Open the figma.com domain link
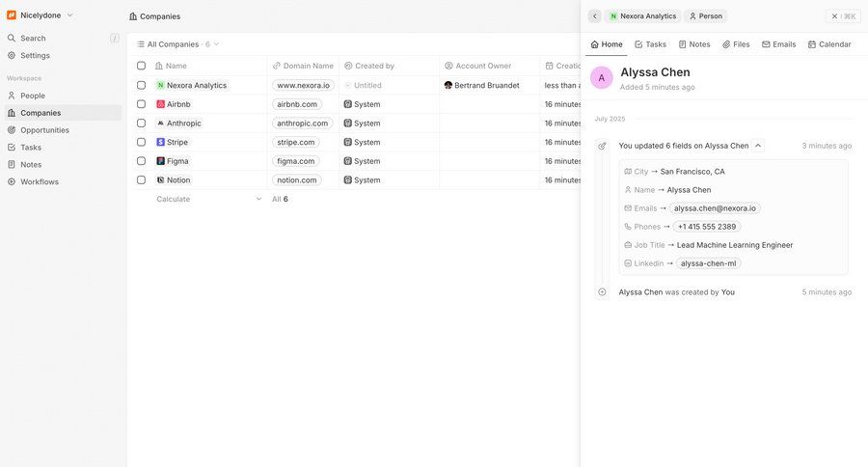 296,161
